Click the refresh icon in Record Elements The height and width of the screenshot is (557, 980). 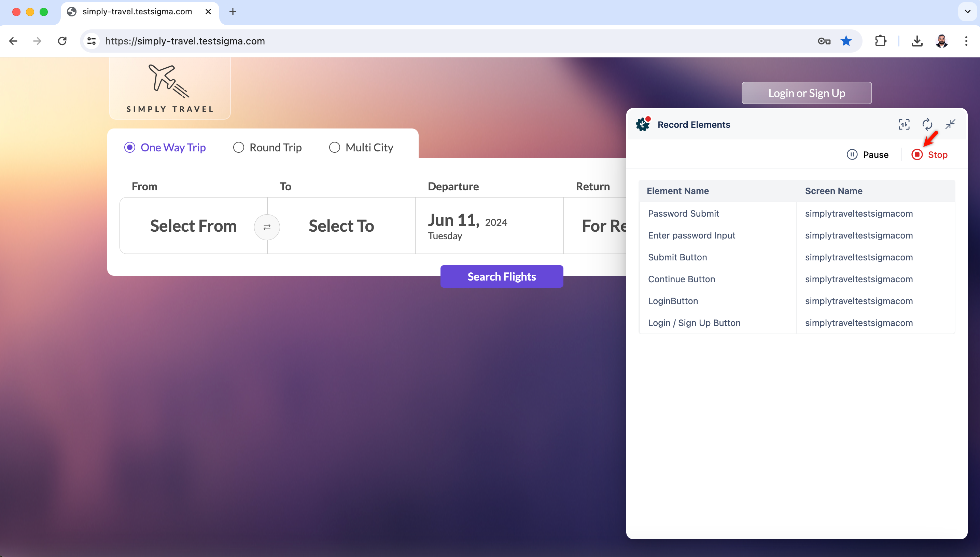(x=927, y=124)
